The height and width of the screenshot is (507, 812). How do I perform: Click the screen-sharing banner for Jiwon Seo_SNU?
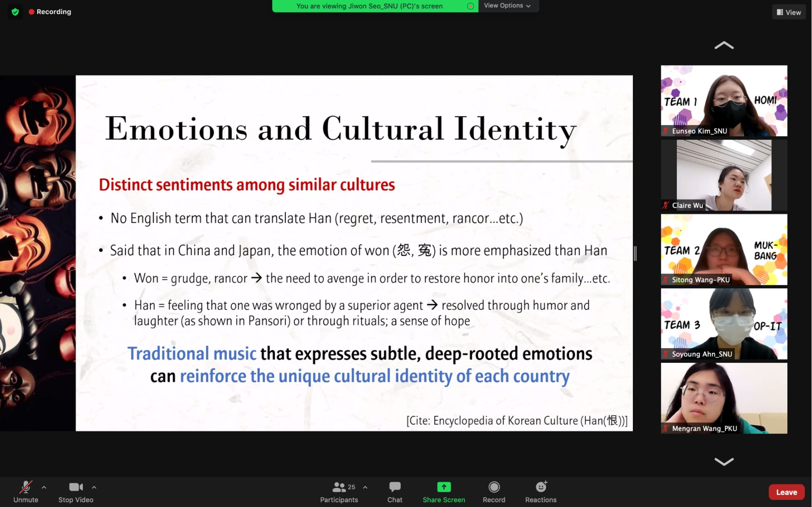click(x=374, y=6)
